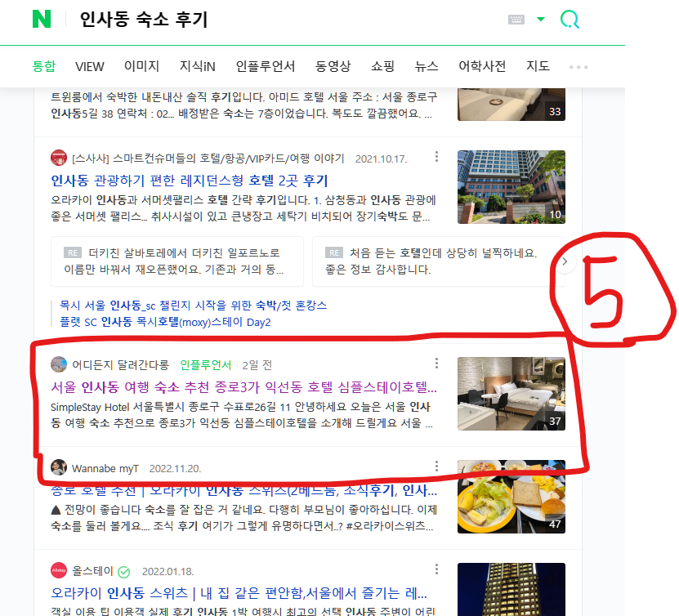Click the 올스테이 profile icon
The image size is (679, 616).
[x=59, y=570]
